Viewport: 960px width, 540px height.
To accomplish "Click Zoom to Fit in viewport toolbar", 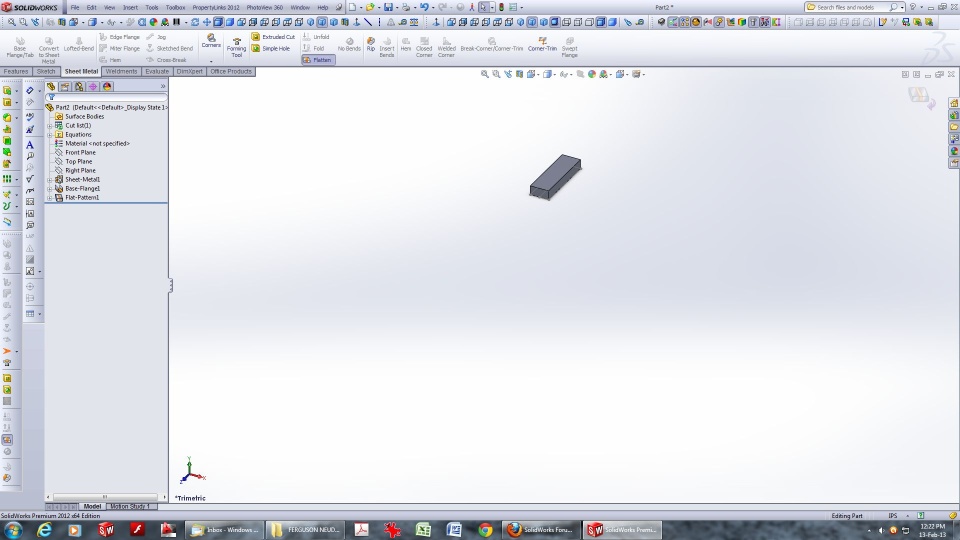I will 485,74.
